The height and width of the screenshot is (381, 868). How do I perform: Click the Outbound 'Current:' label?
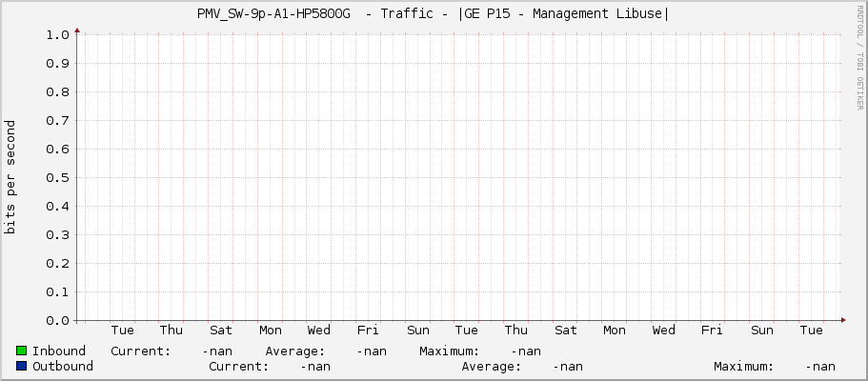pos(238,366)
